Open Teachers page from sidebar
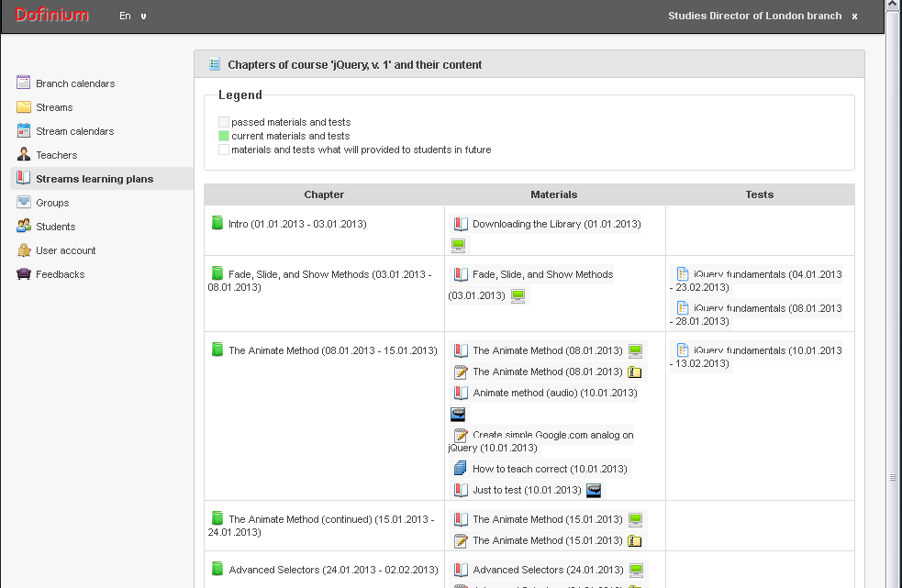 coord(56,155)
